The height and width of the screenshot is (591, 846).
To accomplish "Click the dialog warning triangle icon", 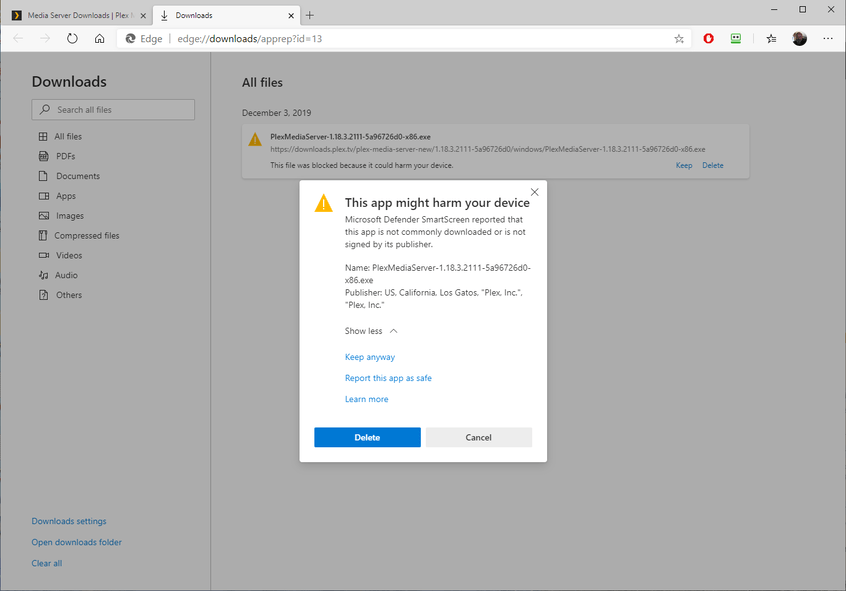I will 324,203.
